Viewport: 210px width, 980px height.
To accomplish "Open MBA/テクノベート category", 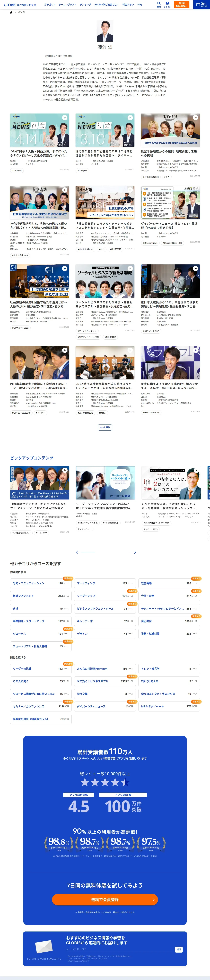I will tap(169, 706).
